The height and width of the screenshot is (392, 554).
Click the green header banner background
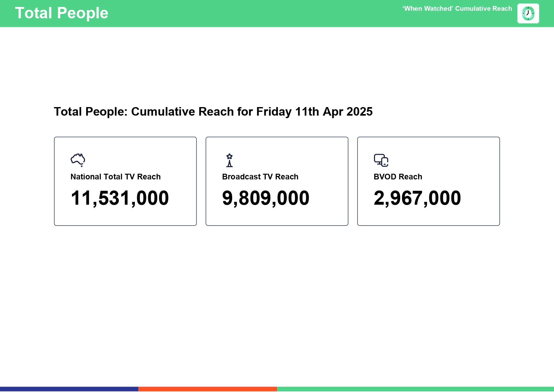253,14
